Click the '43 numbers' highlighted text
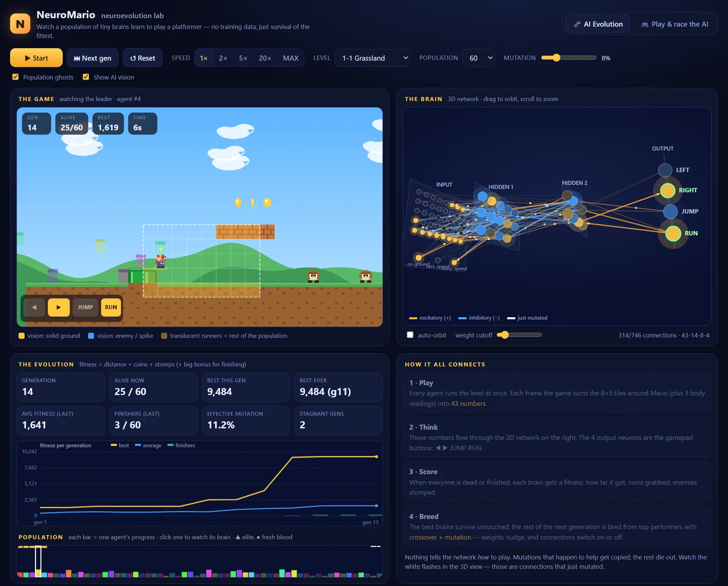The image size is (728, 586). click(x=468, y=403)
